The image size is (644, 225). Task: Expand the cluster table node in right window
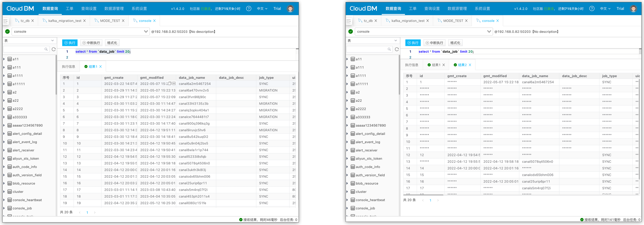(x=347, y=192)
